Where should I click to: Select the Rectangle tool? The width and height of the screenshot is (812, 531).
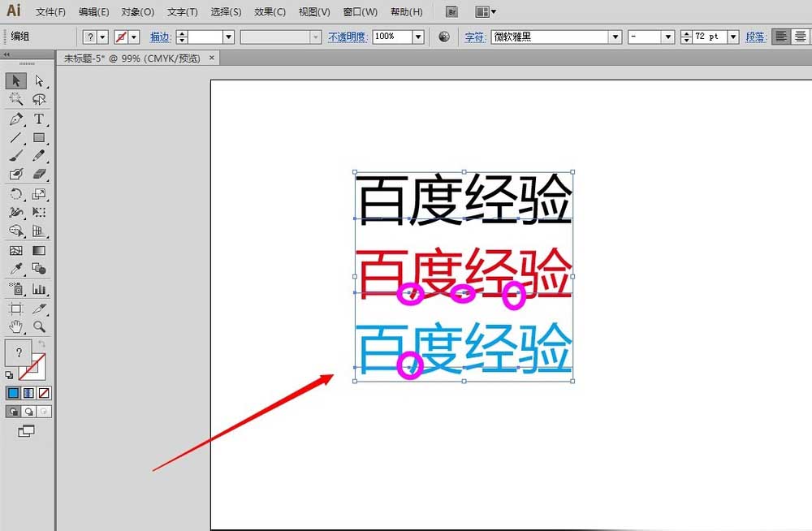(x=39, y=137)
